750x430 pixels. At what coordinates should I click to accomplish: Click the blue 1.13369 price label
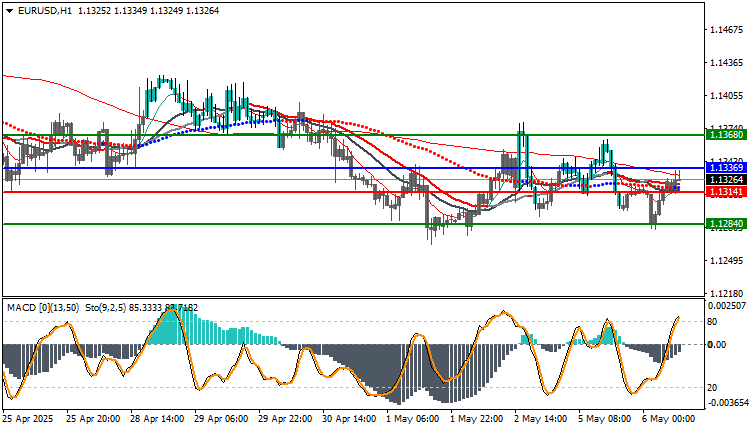(x=726, y=168)
